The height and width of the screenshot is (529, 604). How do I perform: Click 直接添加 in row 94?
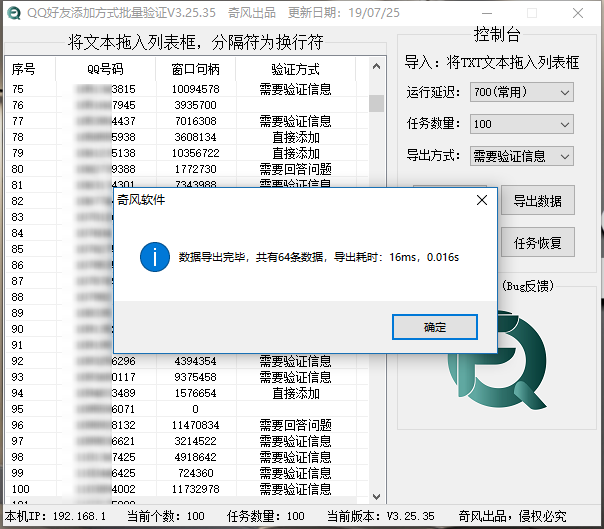coord(296,393)
